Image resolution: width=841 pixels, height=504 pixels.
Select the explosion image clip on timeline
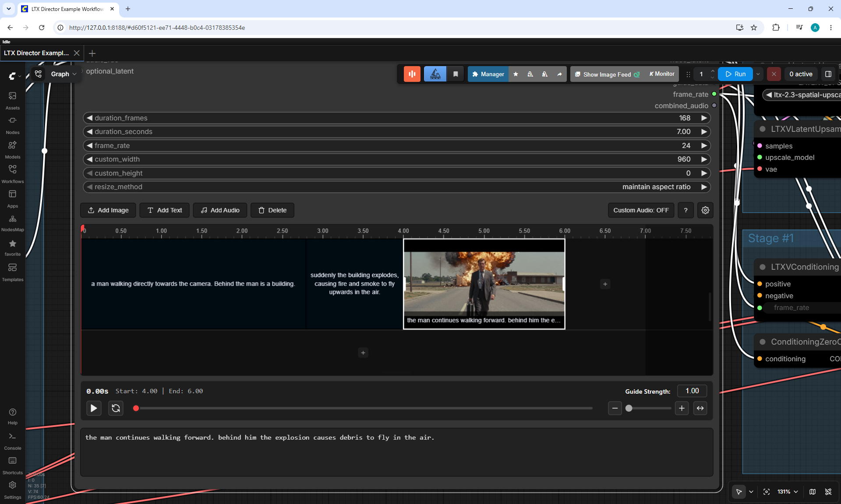tap(484, 284)
